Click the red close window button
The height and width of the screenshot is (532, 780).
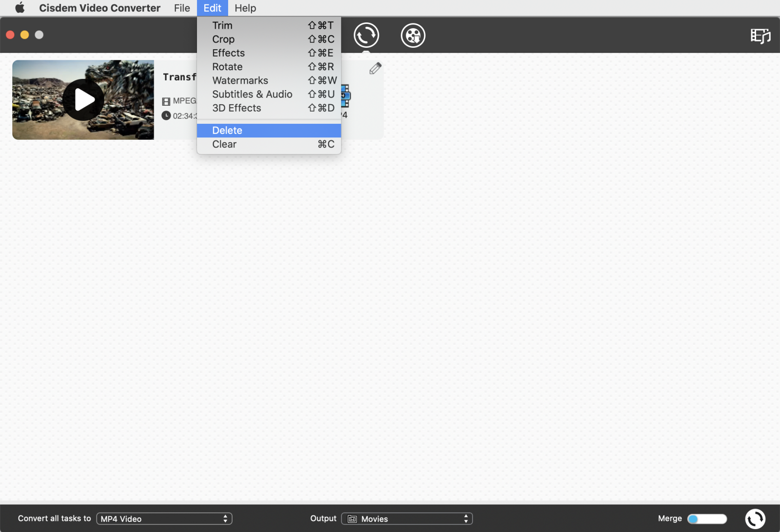(10, 35)
